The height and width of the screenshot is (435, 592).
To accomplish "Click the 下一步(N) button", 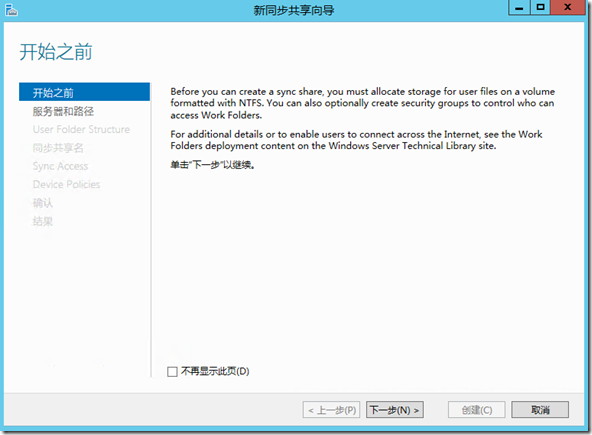I will (395, 410).
